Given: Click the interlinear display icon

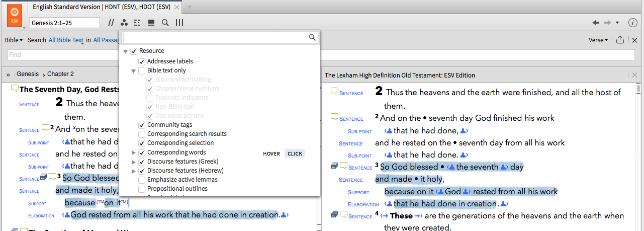Looking at the screenshot, I should (x=138, y=23).
